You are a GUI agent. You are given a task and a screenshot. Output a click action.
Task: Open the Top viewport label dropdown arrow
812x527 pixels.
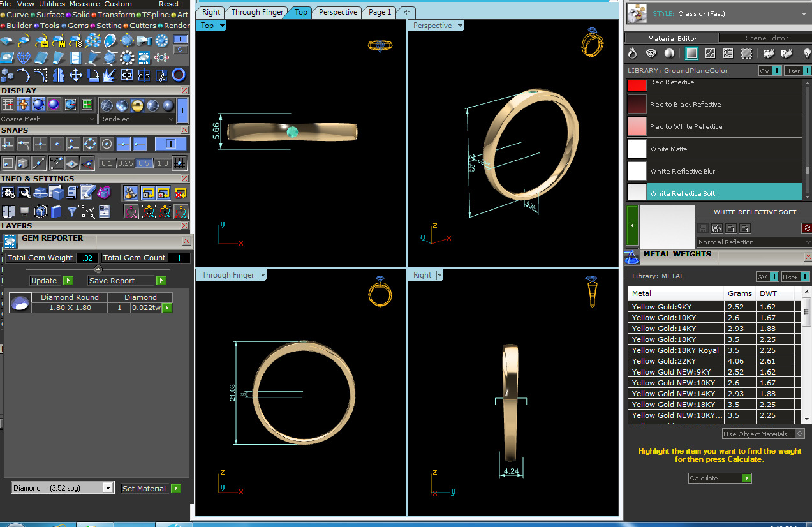tap(222, 26)
